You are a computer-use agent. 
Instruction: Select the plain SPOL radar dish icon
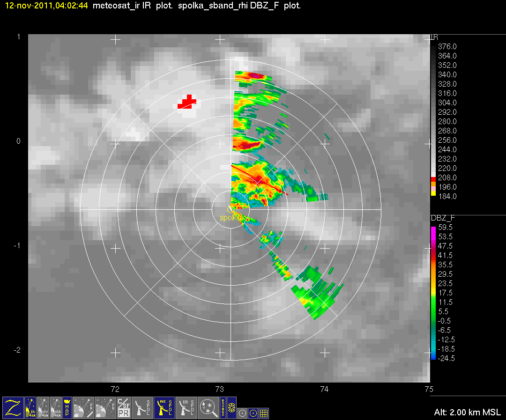point(142,408)
